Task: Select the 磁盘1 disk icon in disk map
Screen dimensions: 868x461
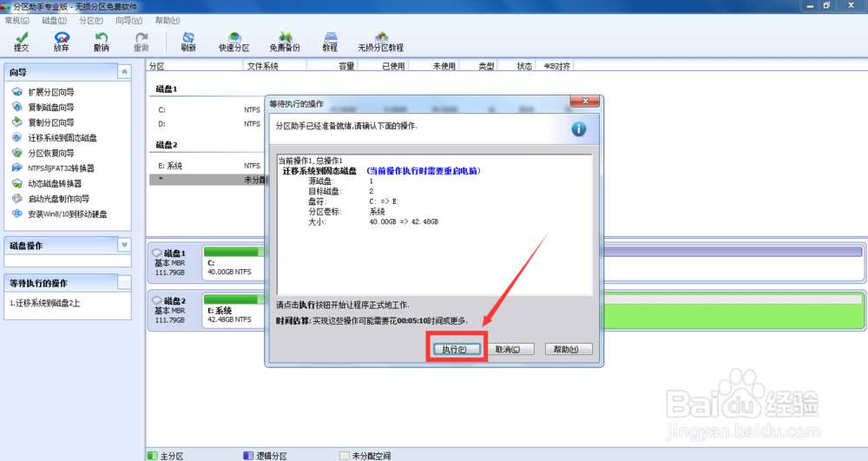Action: coord(157,253)
